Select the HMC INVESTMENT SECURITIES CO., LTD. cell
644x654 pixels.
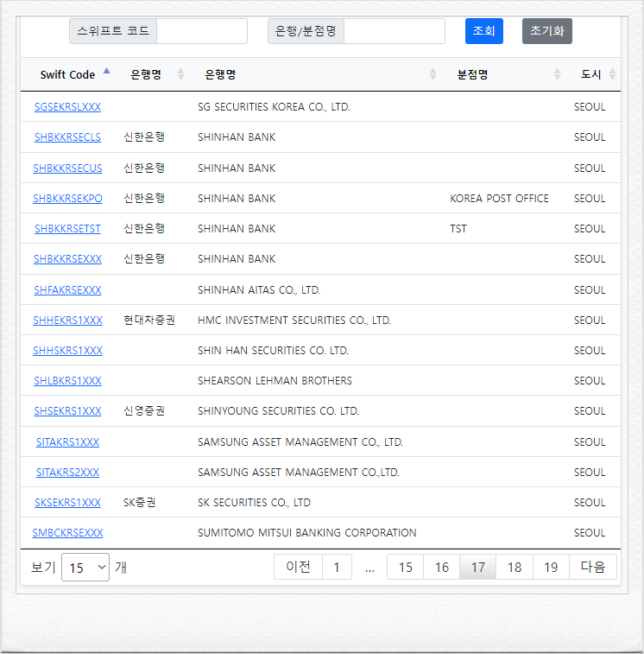pos(294,321)
